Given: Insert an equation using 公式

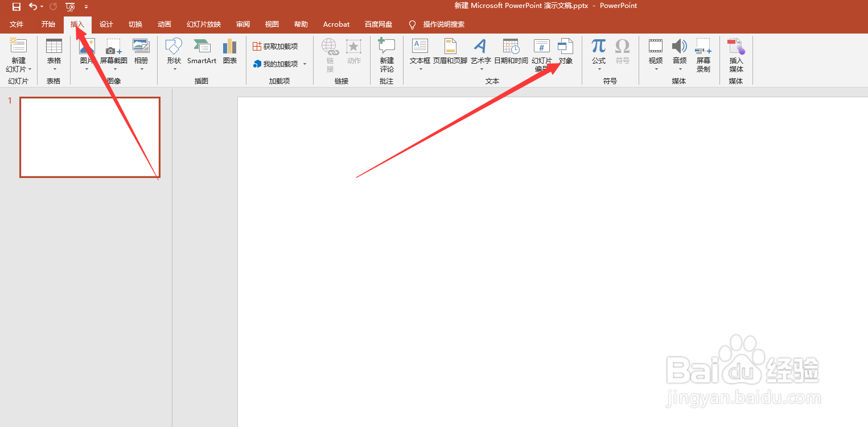Looking at the screenshot, I should pos(599,51).
